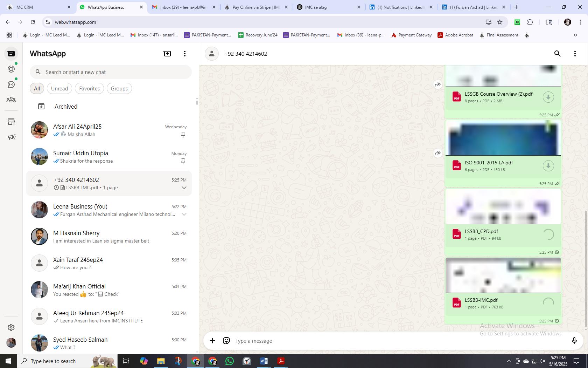This screenshot has height=368, width=588.
Task: Select the Favorites chat filter
Action: pyautogui.click(x=89, y=88)
